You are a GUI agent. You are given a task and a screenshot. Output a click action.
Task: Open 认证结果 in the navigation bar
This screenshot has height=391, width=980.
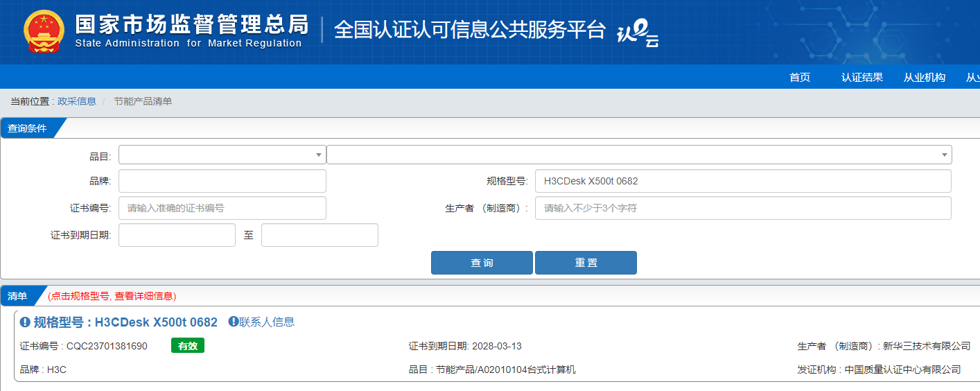click(862, 78)
